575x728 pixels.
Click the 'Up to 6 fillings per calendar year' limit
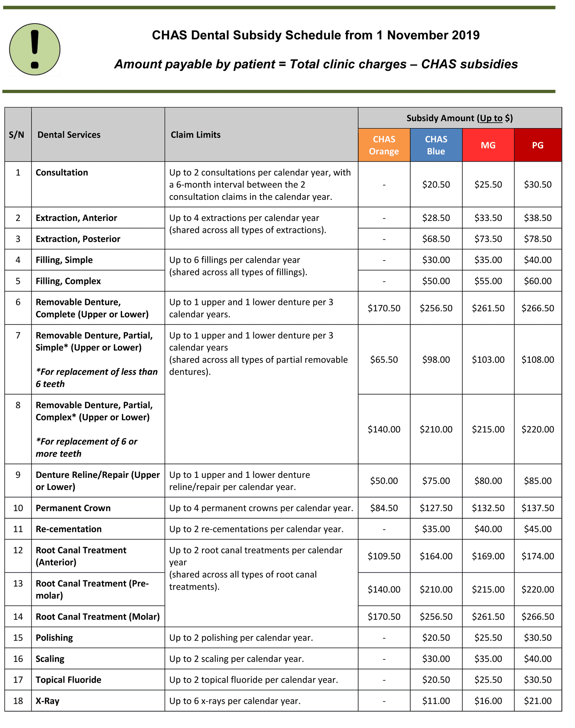pyautogui.click(x=238, y=266)
